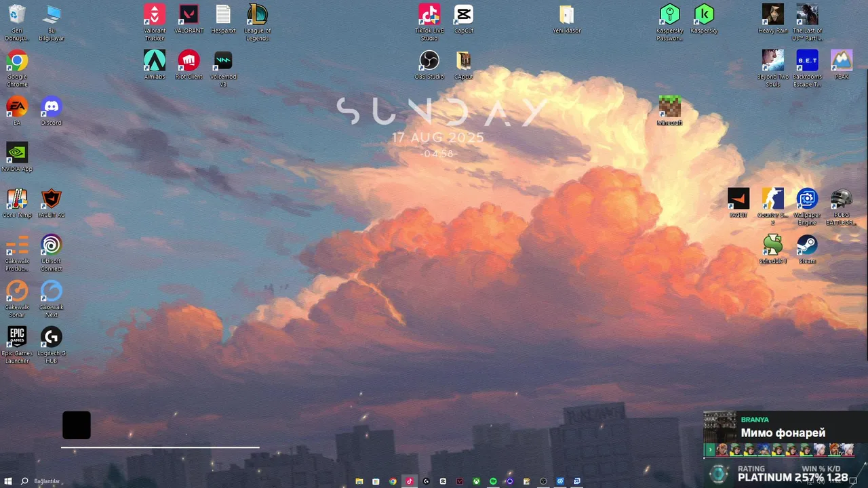
Task: Open the Yeni klasör folder
Action: click(x=567, y=18)
